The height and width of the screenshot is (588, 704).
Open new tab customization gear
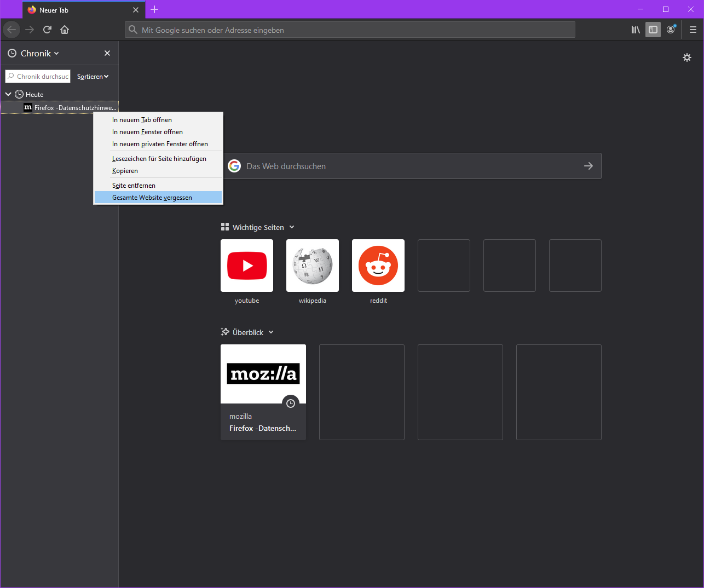click(x=687, y=57)
